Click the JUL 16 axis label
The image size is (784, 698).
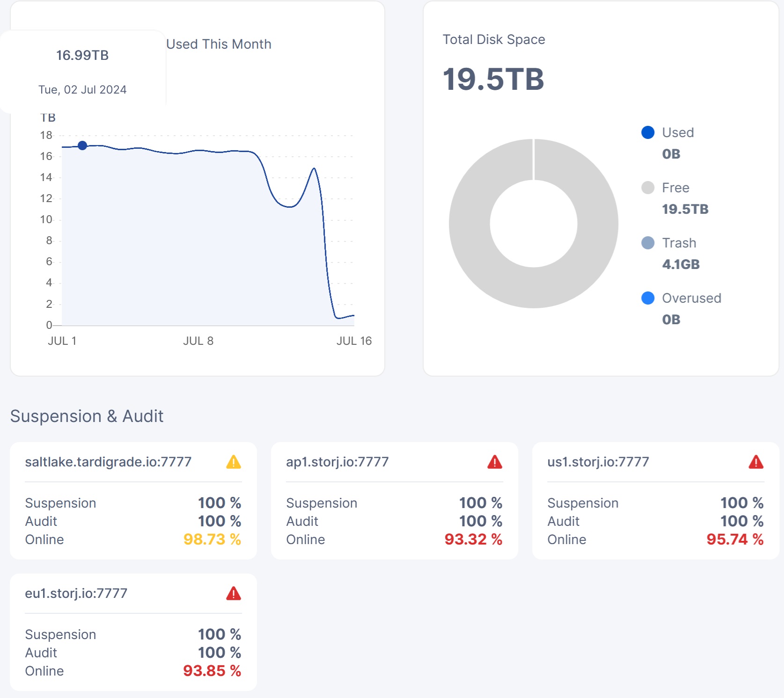tap(354, 341)
